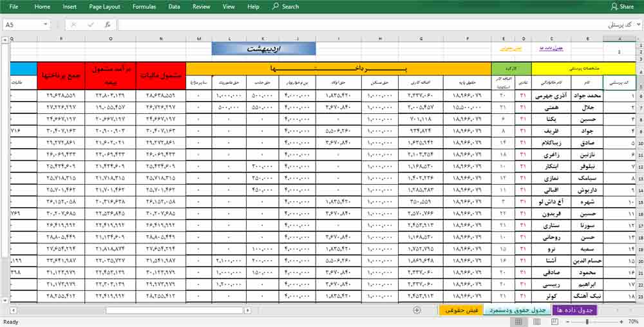Select the red مشمول مالیات header cell

(161, 76)
